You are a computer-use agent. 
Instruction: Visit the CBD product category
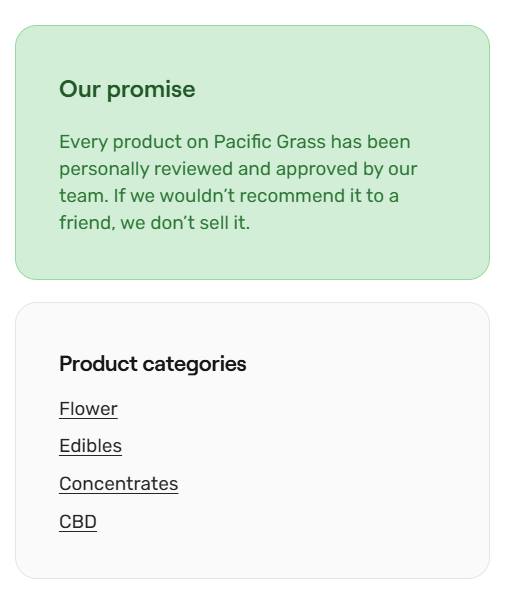78,522
